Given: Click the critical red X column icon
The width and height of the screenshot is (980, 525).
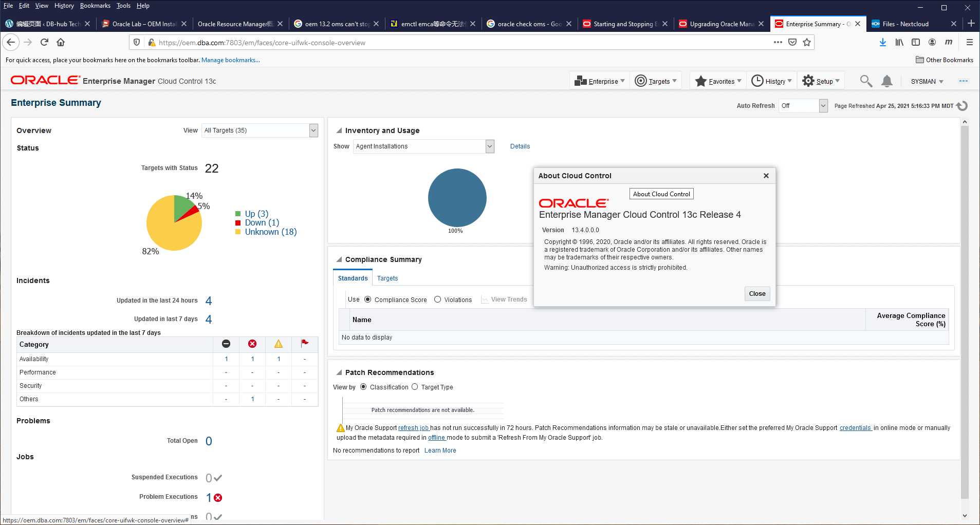Looking at the screenshot, I should tap(252, 344).
